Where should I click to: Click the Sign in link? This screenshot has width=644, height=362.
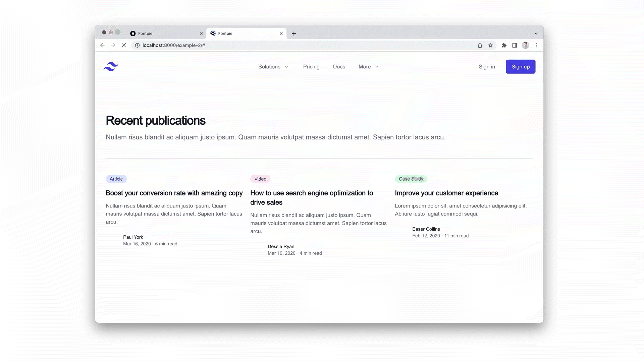pos(487,67)
